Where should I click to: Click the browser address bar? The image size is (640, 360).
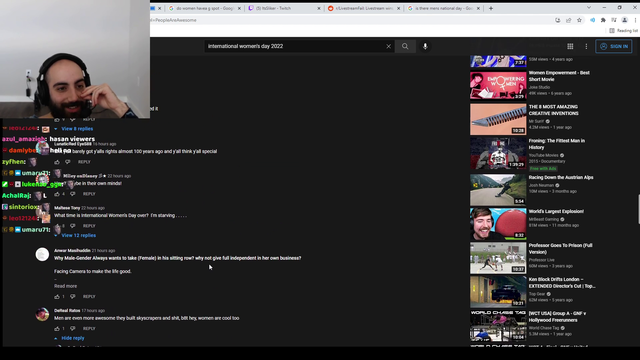click(351, 20)
